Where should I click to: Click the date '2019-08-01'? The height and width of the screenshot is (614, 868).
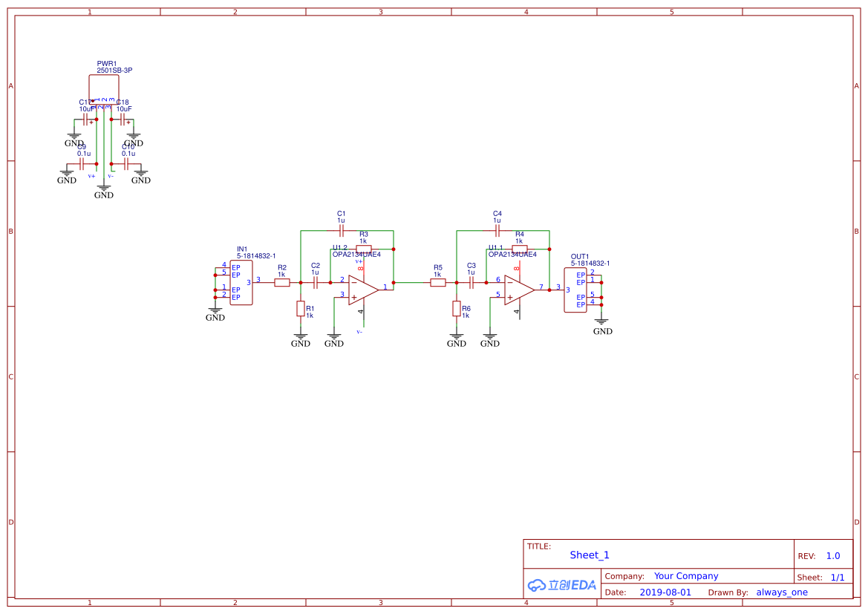tap(665, 592)
